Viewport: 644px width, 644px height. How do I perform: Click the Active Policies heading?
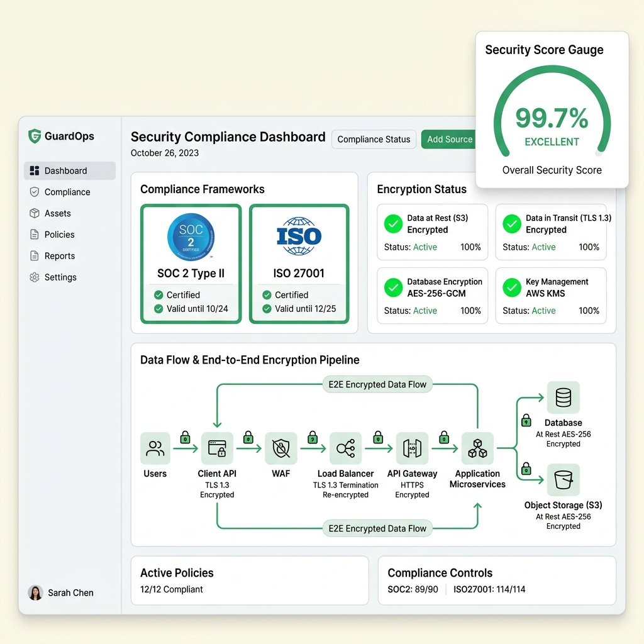tap(177, 572)
